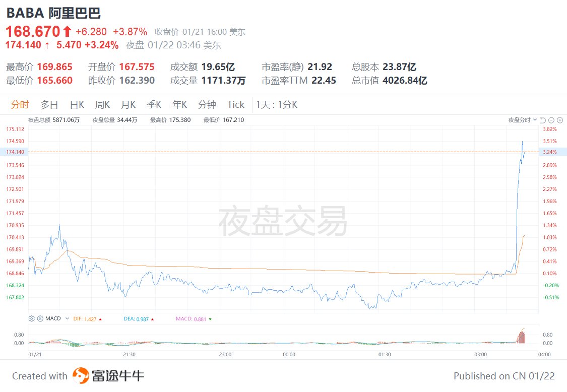Expand the MACD indicator dropdown chevron

(67, 318)
